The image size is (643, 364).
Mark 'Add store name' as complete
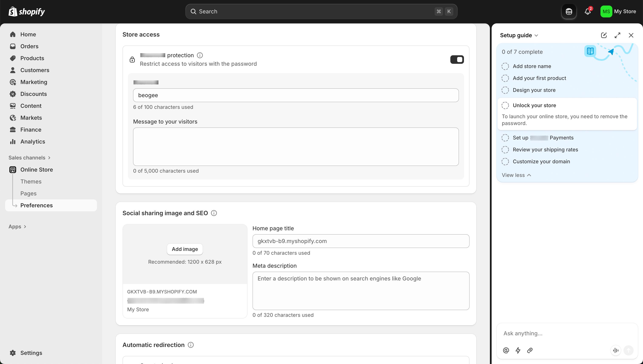(505, 66)
